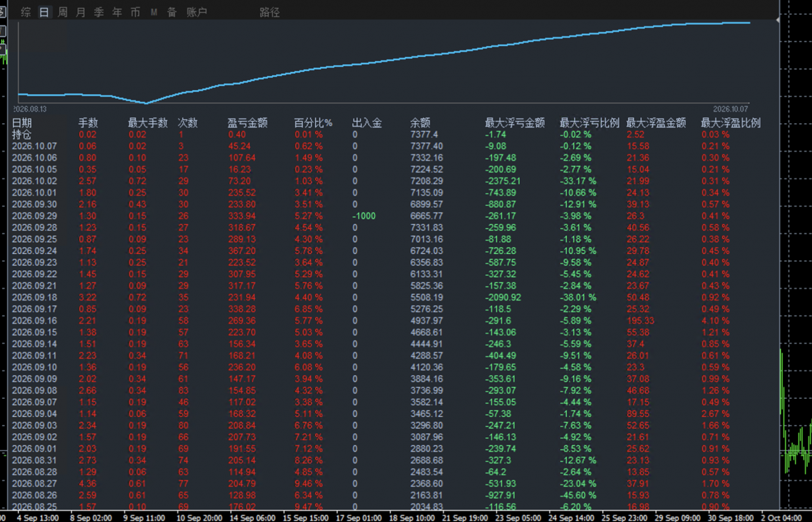Open the 账户 account tab
This screenshot has width=812, height=522.
(196, 12)
